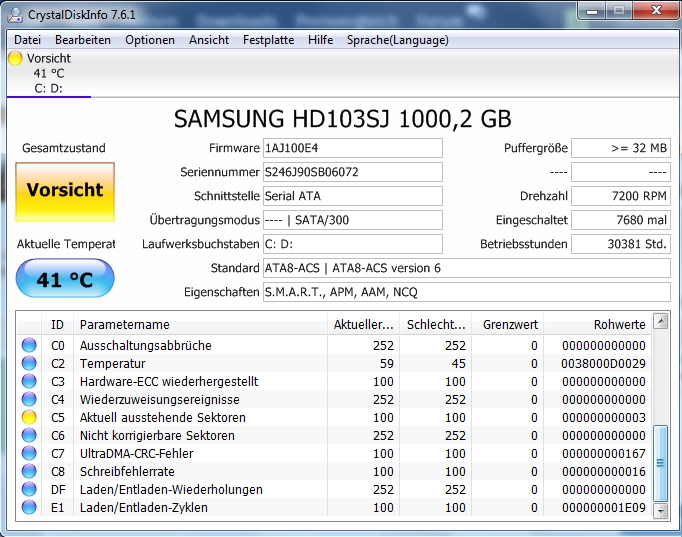682x537 pixels.
Task: Click the Übertragungsmodus field SATA/300
Action: pos(353,220)
